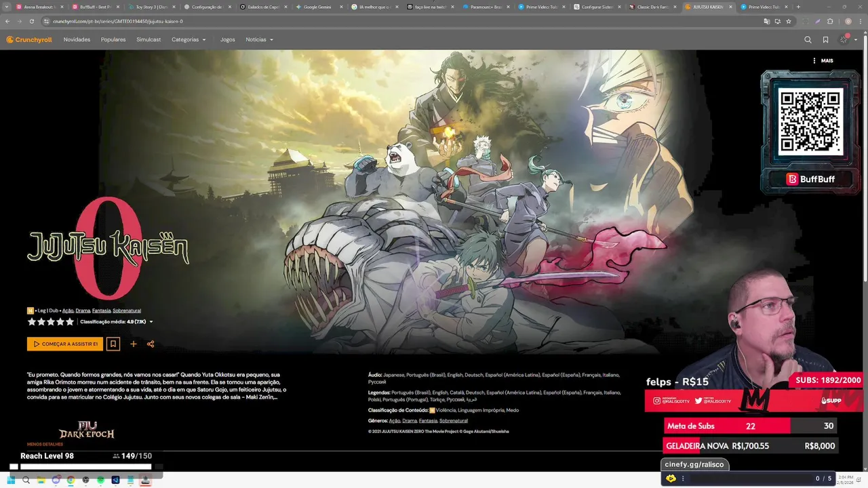Open Cinefy widget three-dot options
This screenshot has width=868, height=488.
pyautogui.click(x=683, y=479)
